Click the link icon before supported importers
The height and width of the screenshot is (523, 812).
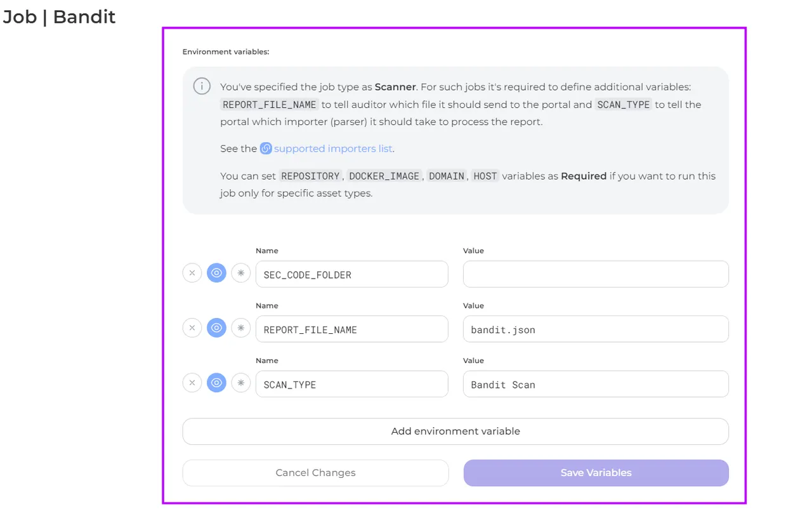click(266, 149)
